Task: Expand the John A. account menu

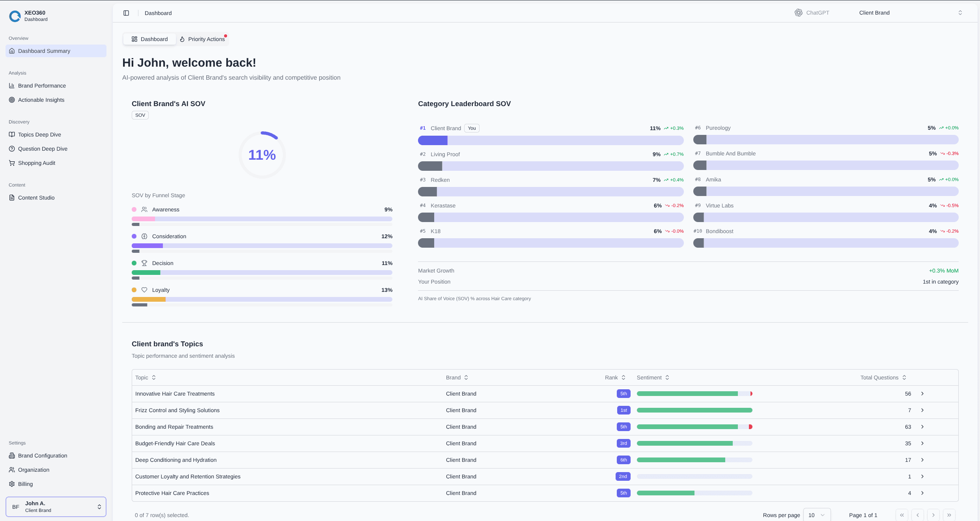Action: (56, 506)
